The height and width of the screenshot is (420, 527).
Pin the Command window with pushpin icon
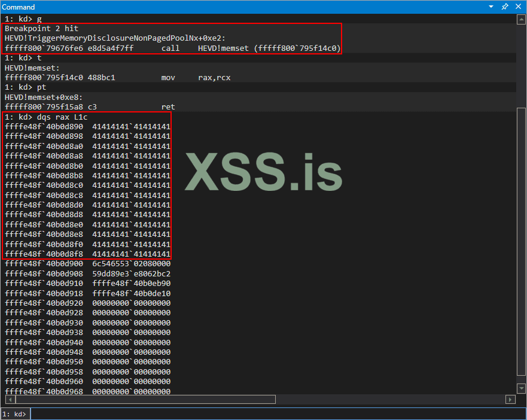pyautogui.click(x=505, y=7)
